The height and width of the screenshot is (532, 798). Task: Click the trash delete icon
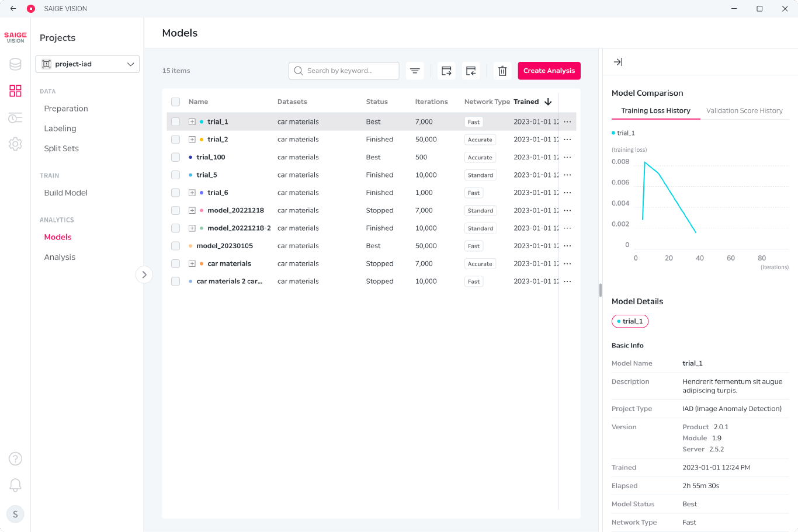[x=502, y=71]
